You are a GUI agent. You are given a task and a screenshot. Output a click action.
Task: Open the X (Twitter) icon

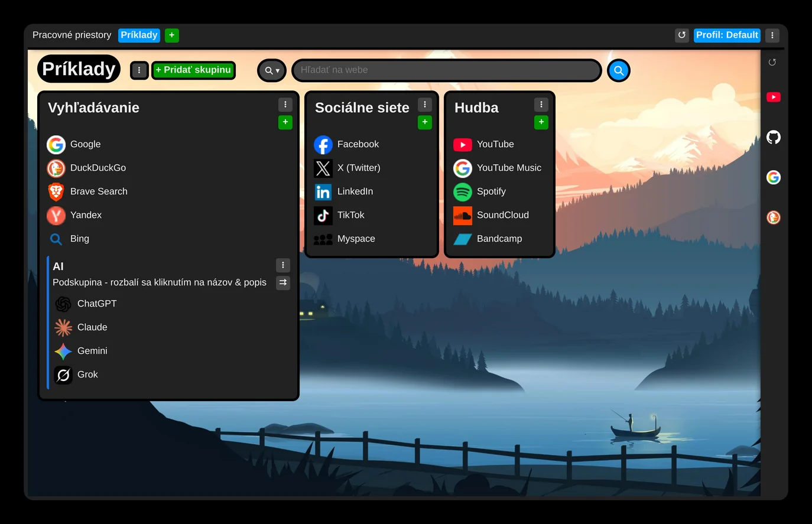(x=323, y=168)
